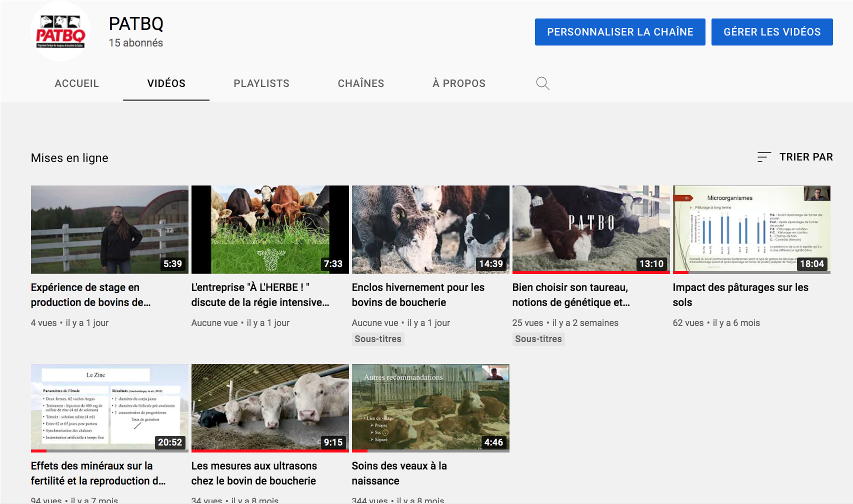This screenshot has height=504, width=853.
Task: Open thumbnail of Impact des pâturages video
Action: point(751,229)
